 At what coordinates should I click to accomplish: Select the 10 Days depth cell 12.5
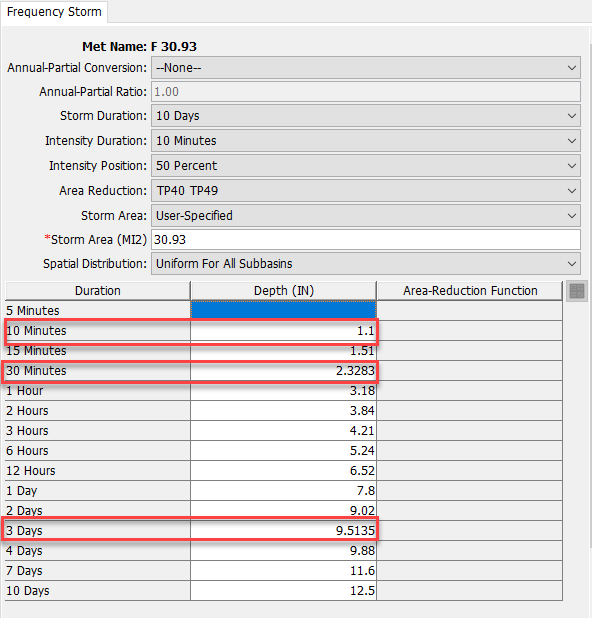[x=283, y=591]
